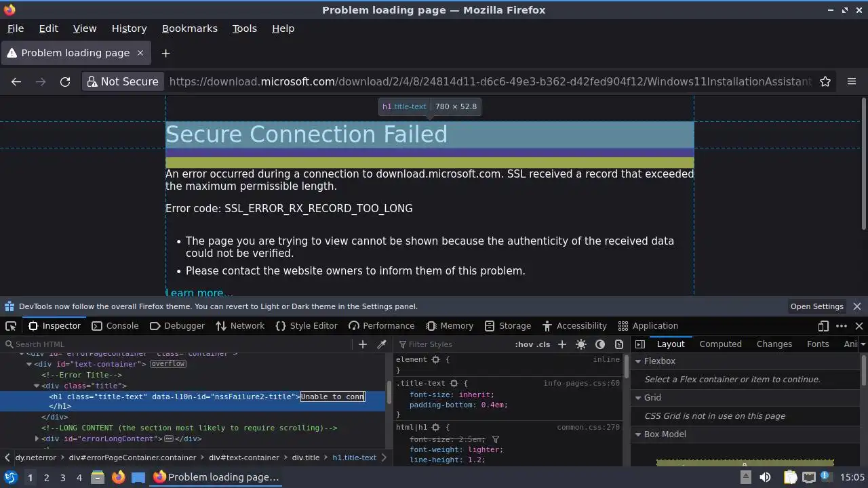
Task: Select the Fonts sidebar tab
Action: (817, 344)
